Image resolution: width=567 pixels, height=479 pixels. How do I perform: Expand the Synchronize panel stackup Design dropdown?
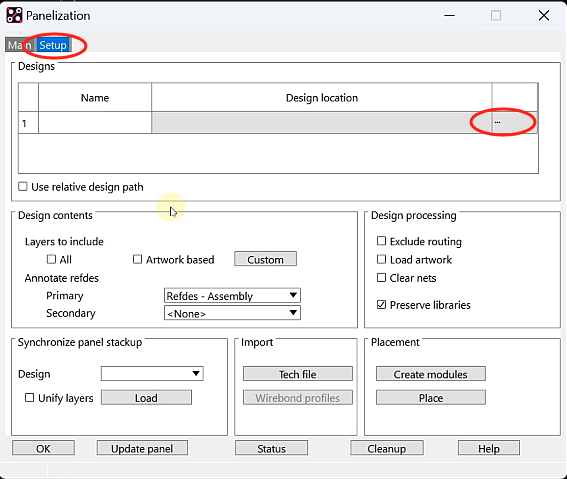pos(152,373)
